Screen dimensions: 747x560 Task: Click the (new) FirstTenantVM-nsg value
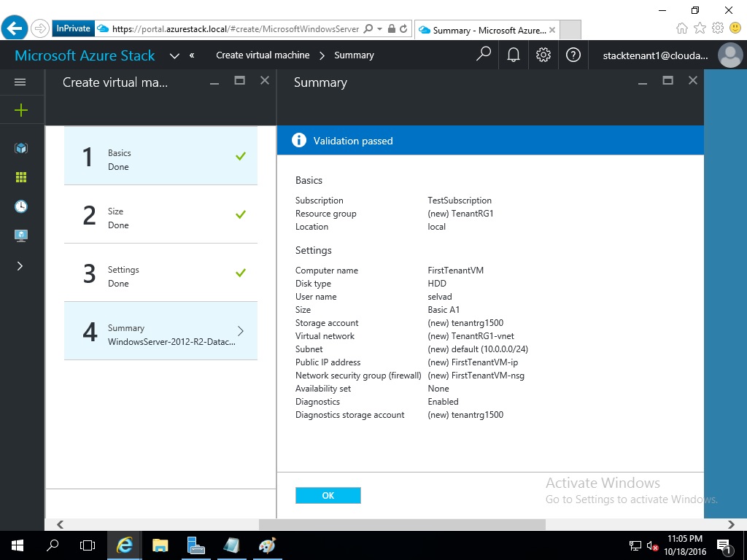(476, 376)
